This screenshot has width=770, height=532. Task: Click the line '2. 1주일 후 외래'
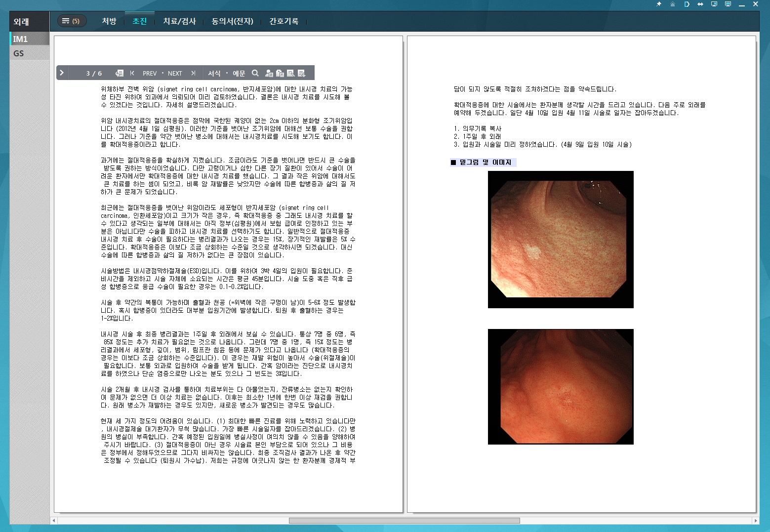coord(478,136)
